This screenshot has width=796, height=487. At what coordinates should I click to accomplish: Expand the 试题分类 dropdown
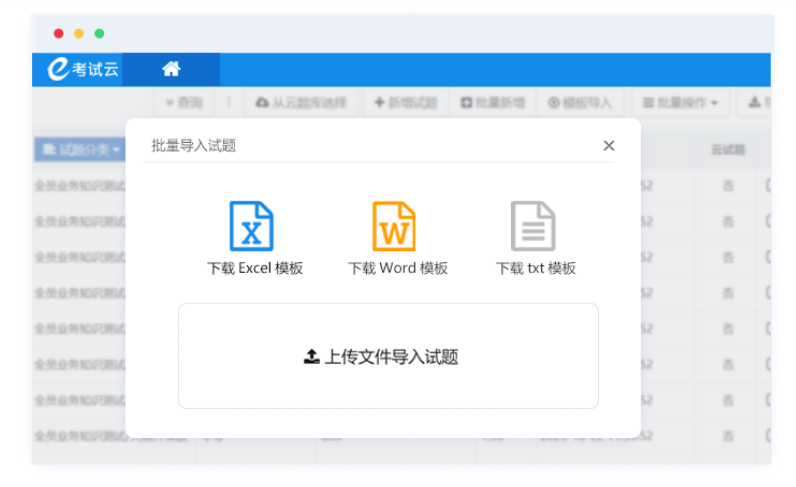(82, 150)
